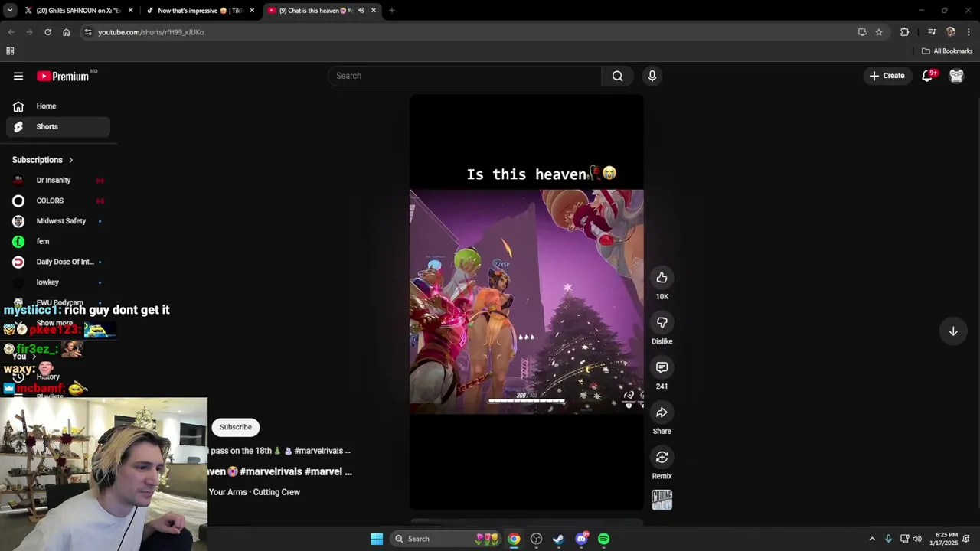Click the Cutting Crew sound label
Screen dimensions: 980x551
(254, 492)
